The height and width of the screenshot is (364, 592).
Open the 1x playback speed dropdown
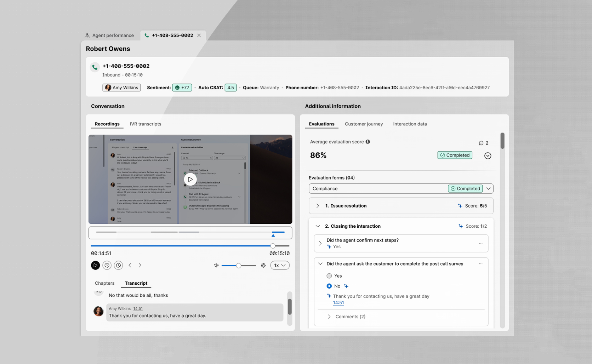pos(280,265)
